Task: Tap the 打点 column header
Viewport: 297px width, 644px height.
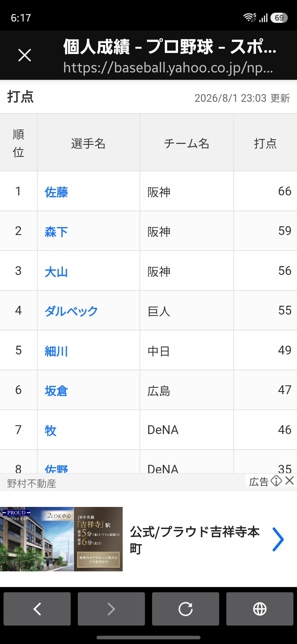Action: [x=265, y=143]
